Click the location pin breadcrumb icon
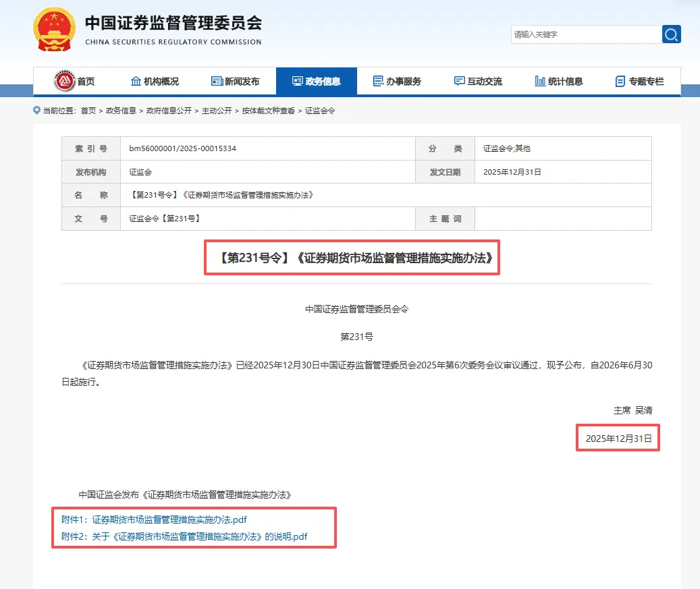 36,110
